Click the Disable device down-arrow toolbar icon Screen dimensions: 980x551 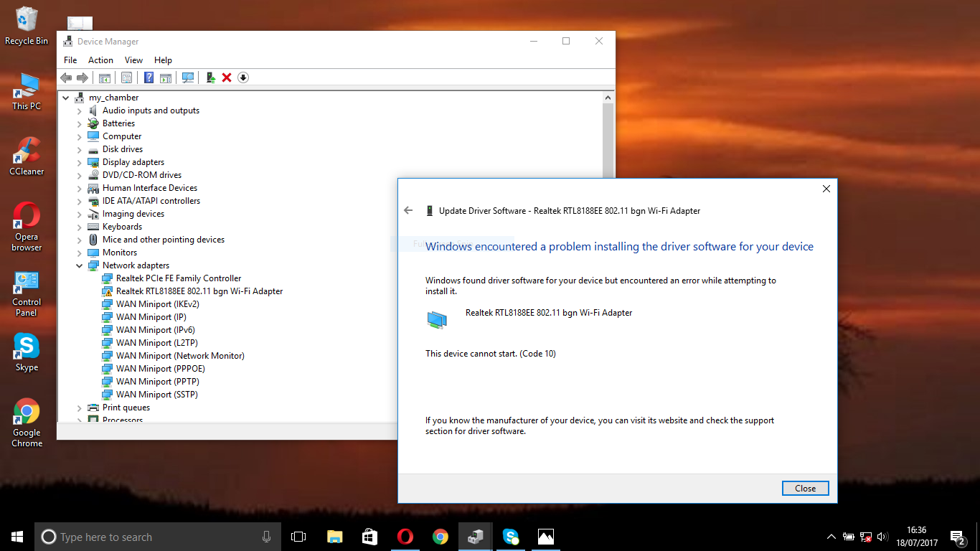(x=242, y=77)
